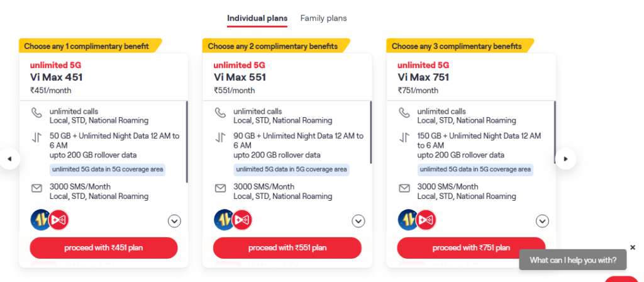The height and width of the screenshot is (282, 644).
Task: Switch to Family plans tab
Action: [x=323, y=18]
